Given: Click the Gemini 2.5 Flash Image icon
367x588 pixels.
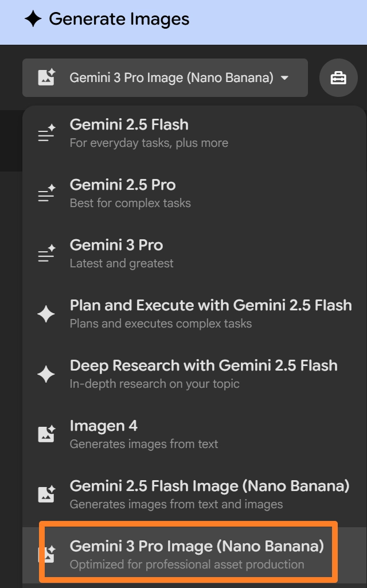Looking at the screenshot, I should [46, 494].
